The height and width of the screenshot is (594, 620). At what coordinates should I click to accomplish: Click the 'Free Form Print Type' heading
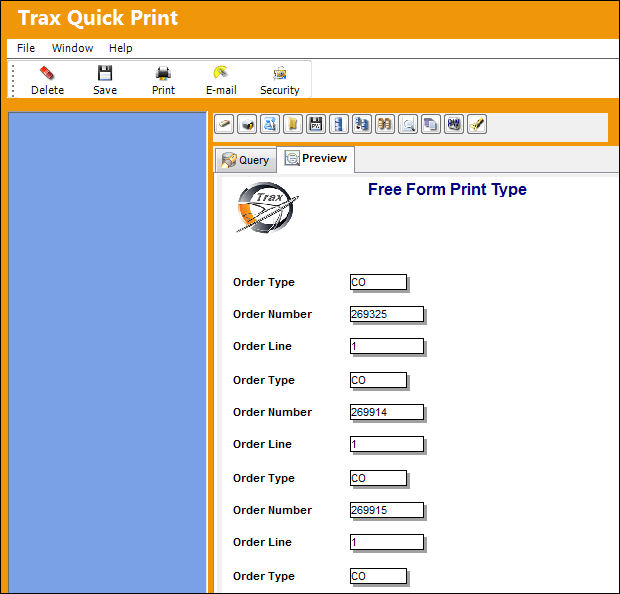tap(447, 189)
